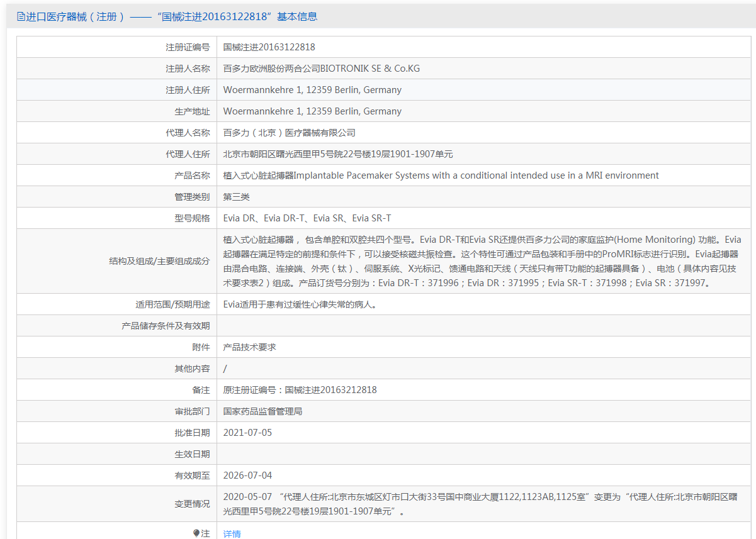
Task: Open the 详情 details link
Action: click(232, 534)
